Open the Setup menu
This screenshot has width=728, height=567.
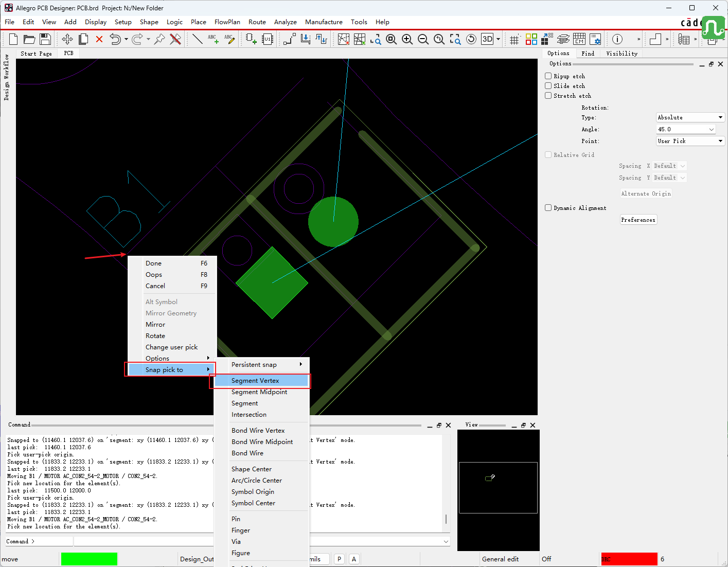(123, 22)
